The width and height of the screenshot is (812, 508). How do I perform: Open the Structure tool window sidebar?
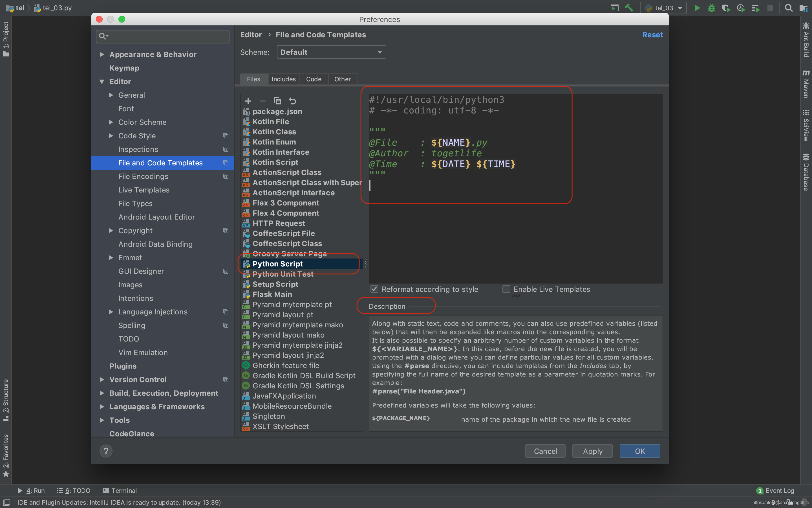point(6,400)
